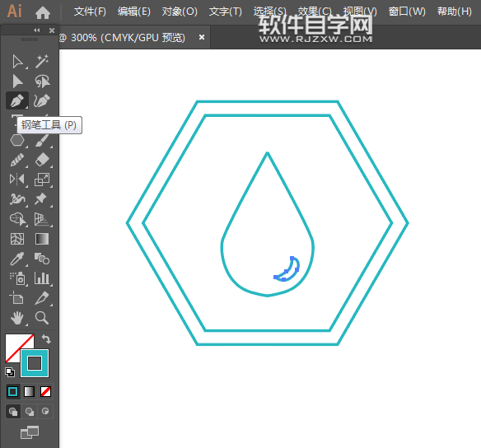The width and height of the screenshot is (481, 448).
Task: Switch to the 300% CMYK document tab
Action: (122, 37)
